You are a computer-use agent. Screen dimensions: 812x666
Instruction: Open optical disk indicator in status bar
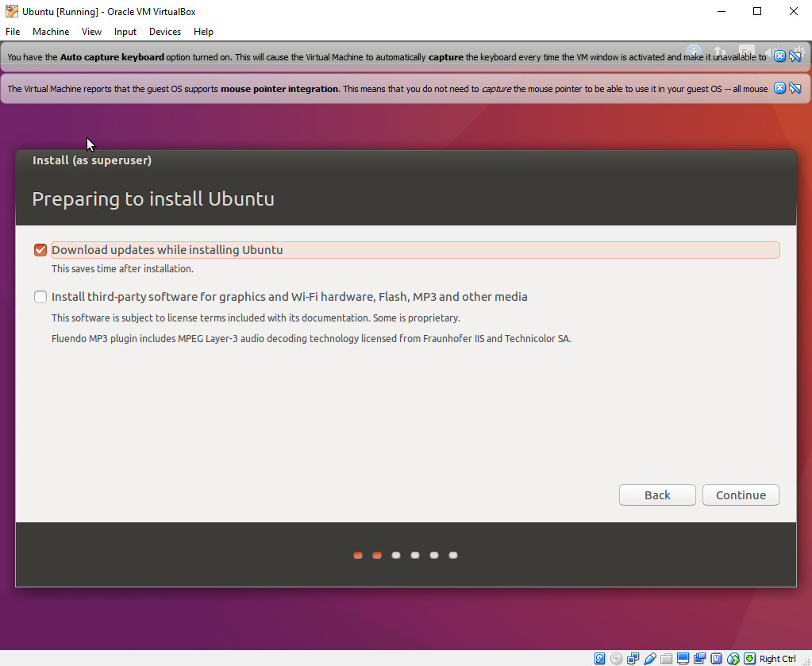point(616,659)
